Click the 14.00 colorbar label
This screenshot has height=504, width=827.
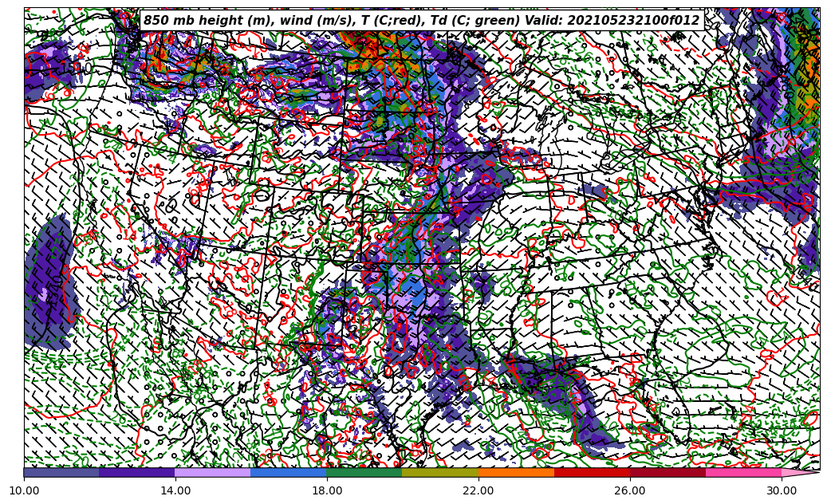[x=175, y=490]
